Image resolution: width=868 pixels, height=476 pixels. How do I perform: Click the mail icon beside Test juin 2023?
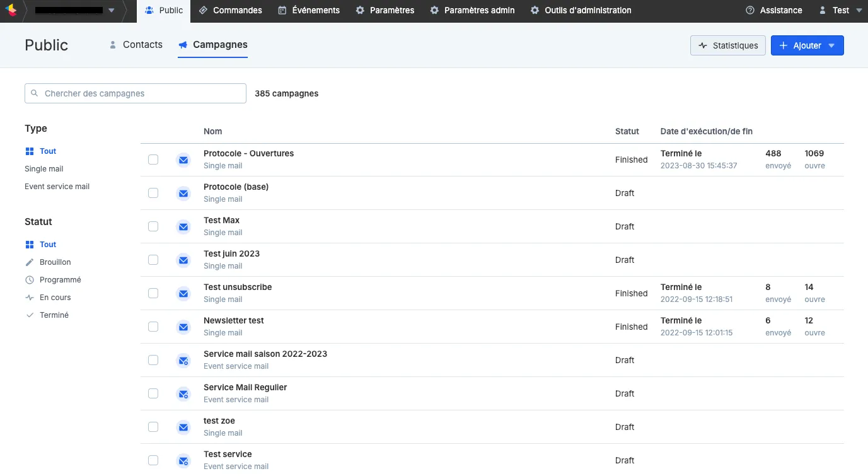(x=183, y=260)
